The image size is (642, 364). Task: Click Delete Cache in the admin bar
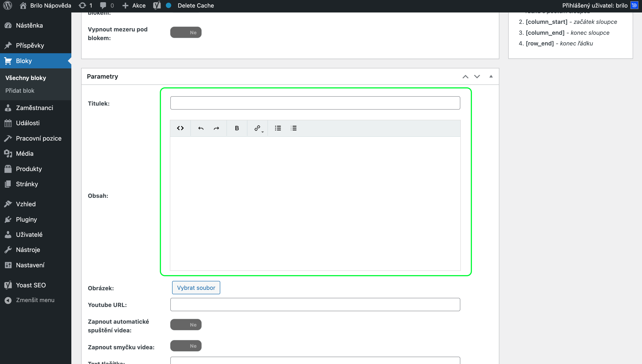(x=195, y=6)
